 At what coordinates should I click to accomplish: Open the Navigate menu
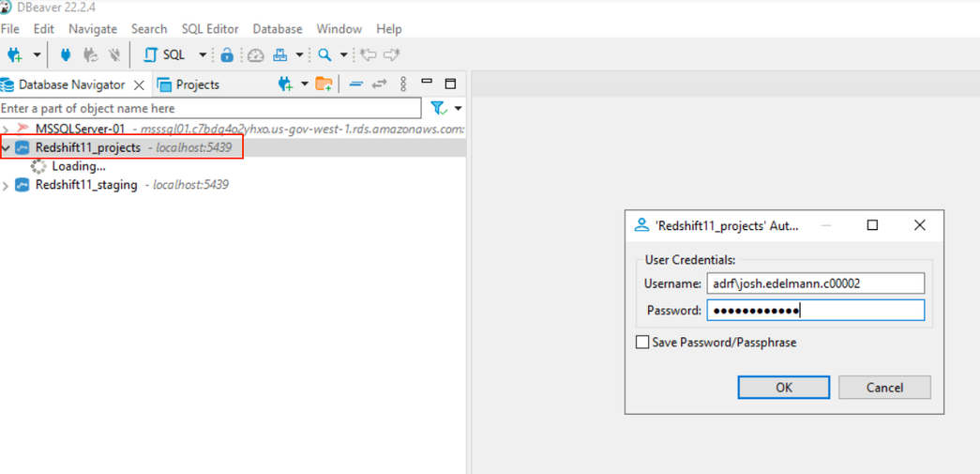(x=93, y=29)
